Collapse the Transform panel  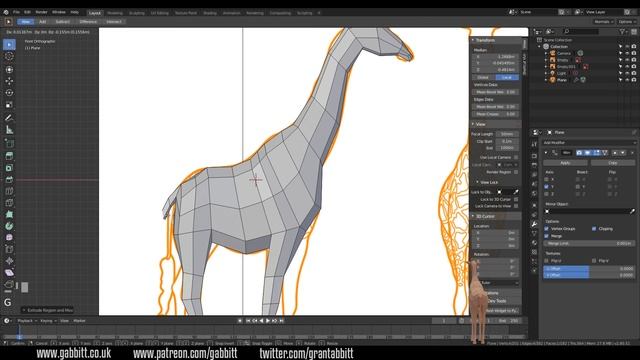pos(473,40)
